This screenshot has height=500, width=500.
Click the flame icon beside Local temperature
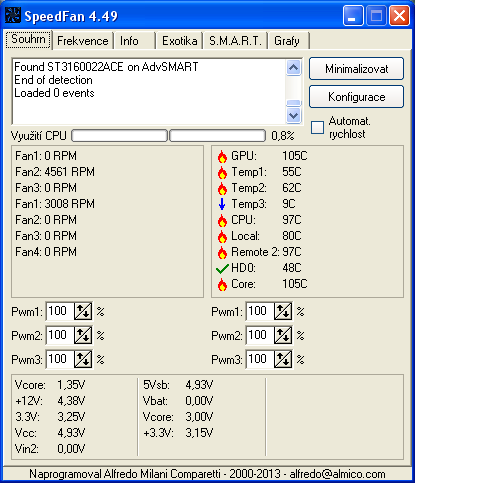(222, 236)
